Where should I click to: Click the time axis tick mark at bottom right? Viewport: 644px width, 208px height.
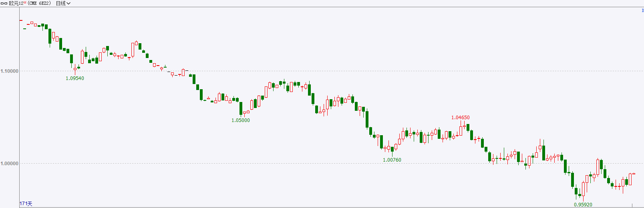(632, 205)
